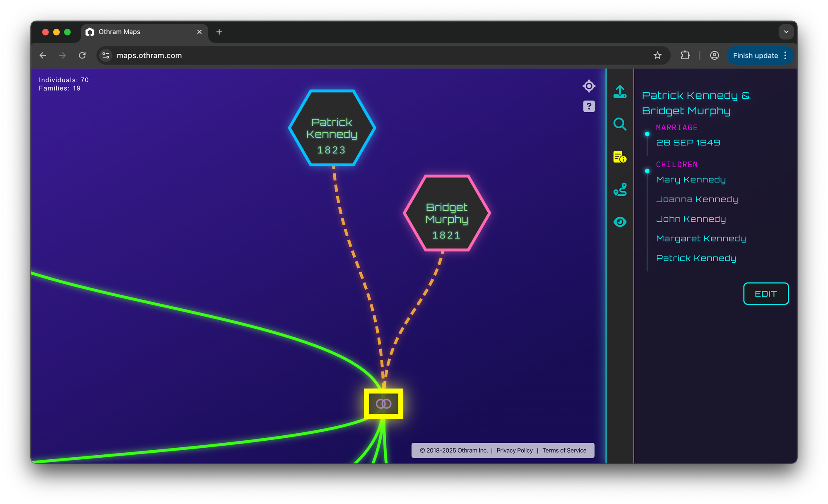Click the Terms of Service link
Screen dimensions: 828x504
[x=564, y=450]
